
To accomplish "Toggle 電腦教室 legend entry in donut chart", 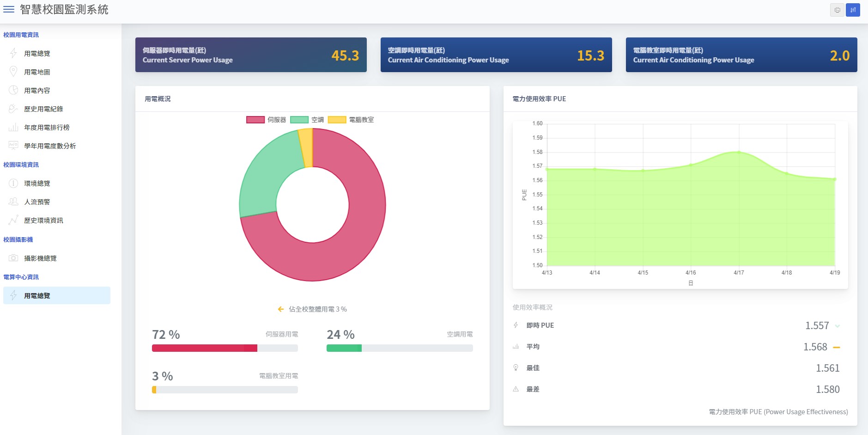I will coord(351,120).
